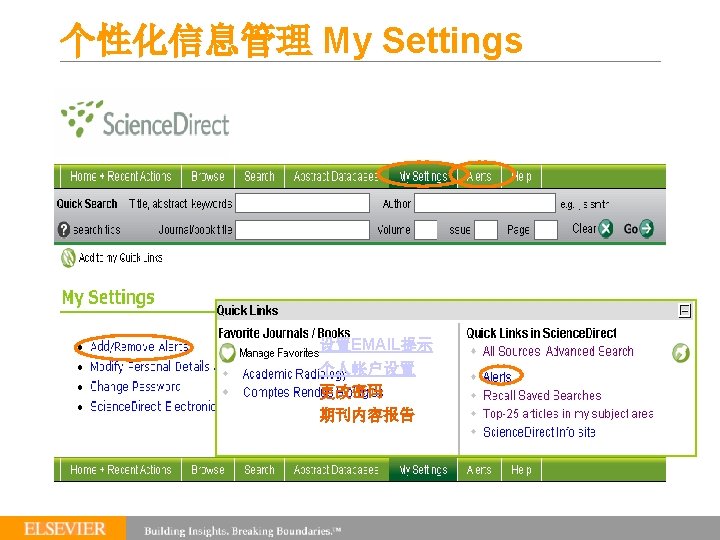The height and width of the screenshot is (540, 720).
Task: Click the Clear X icon in Quick Search
Action: pos(606,228)
